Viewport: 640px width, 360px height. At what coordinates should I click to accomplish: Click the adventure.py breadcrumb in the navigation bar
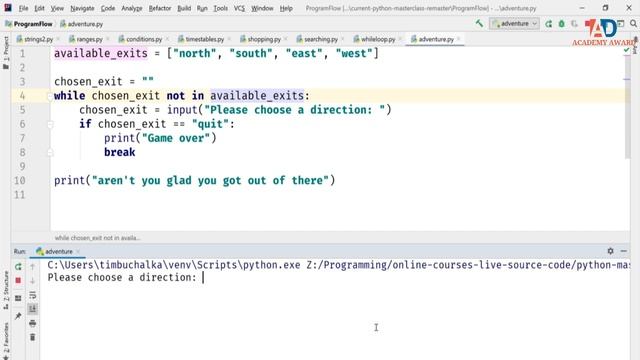pos(82,24)
